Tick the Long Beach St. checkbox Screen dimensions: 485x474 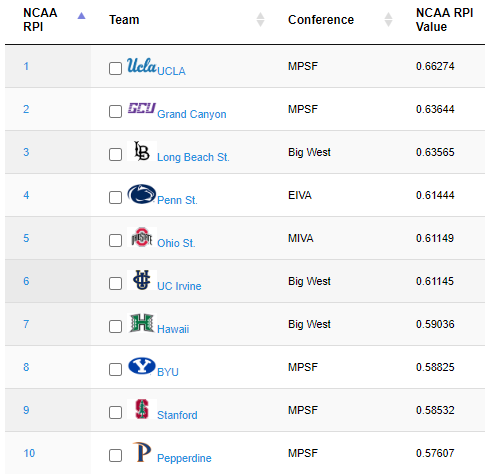[115, 154]
